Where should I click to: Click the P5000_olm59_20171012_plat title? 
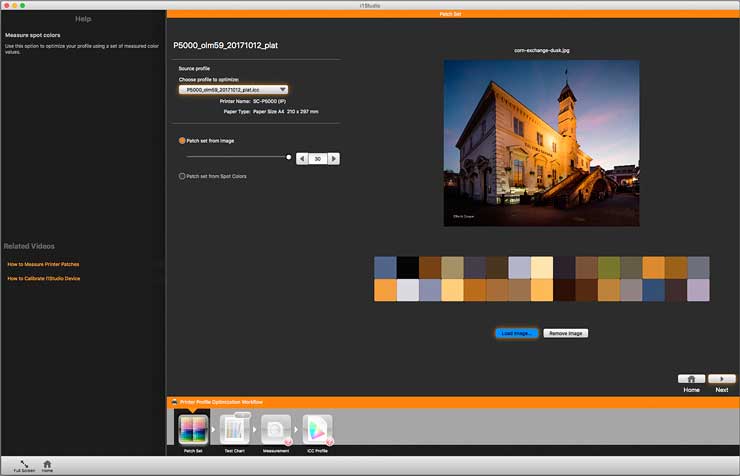click(x=226, y=45)
